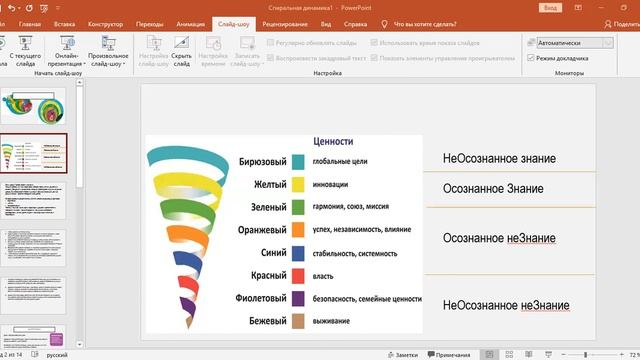The height and width of the screenshot is (360, 640).
Task: Click the Redo icon in quick access toolbar
Action: [29, 8]
